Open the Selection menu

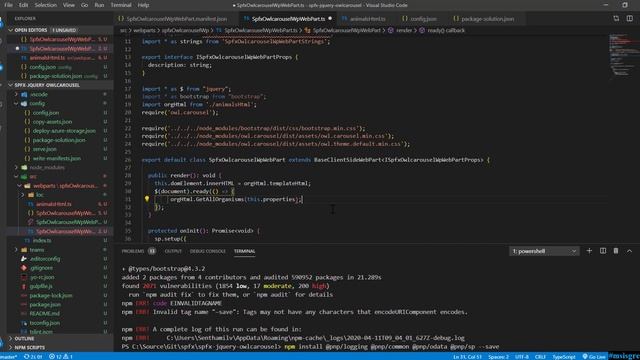[45, 5]
